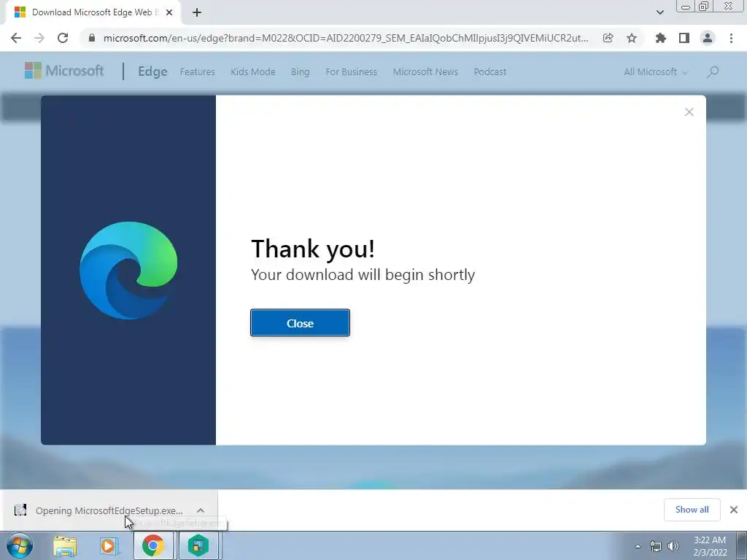The image size is (747, 560).
Task: Open Microsoft News menu item
Action: [425, 72]
